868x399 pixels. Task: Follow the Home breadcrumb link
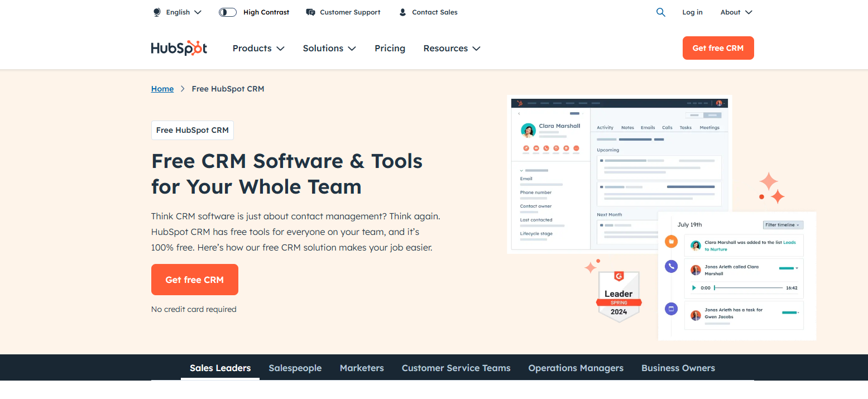(x=162, y=88)
